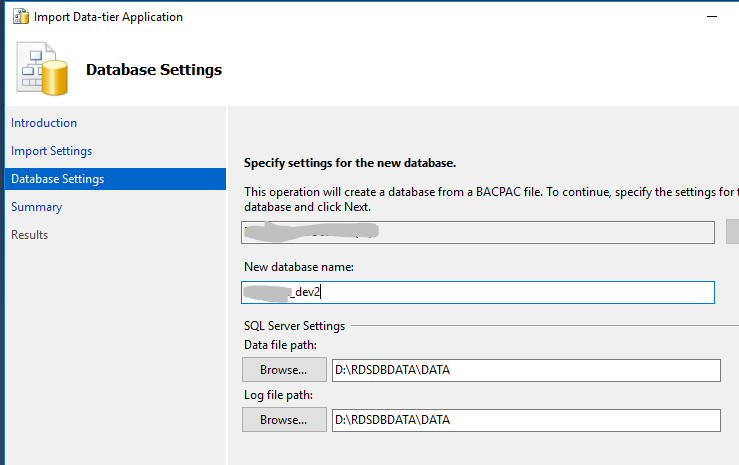This screenshot has height=465, width=739.
Task: Click the Import Data-tier Application title bar icon
Action: [x=20, y=17]
